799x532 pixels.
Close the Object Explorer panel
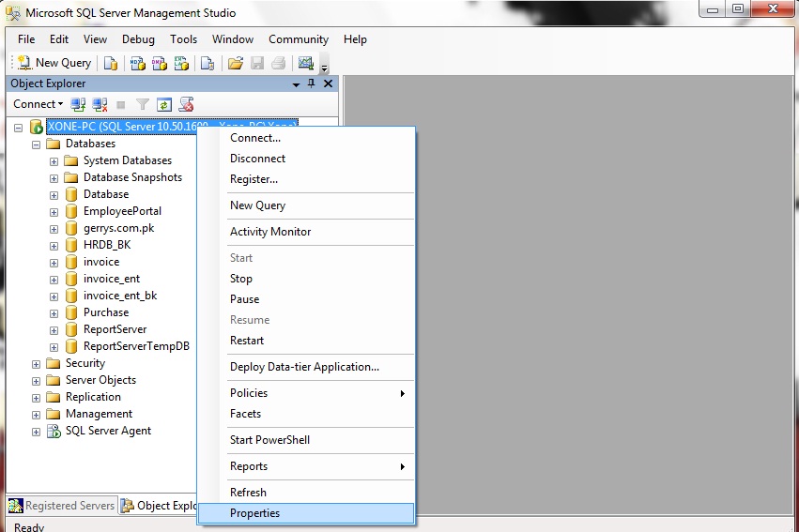329,84
